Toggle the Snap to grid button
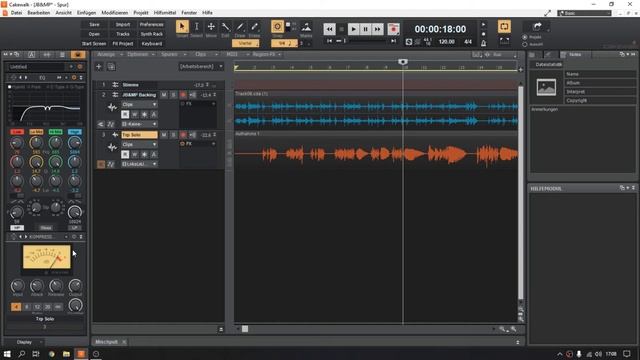 (278, 27)
